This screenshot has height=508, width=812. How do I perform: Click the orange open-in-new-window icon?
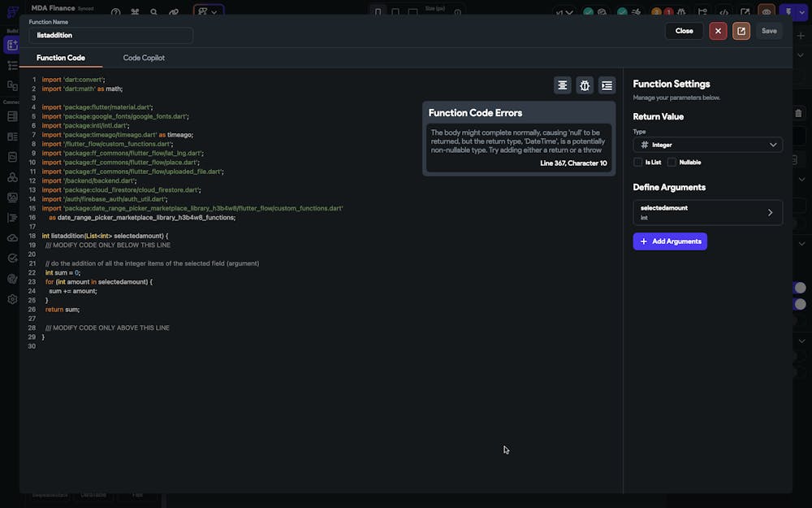[x=741, y=31]
